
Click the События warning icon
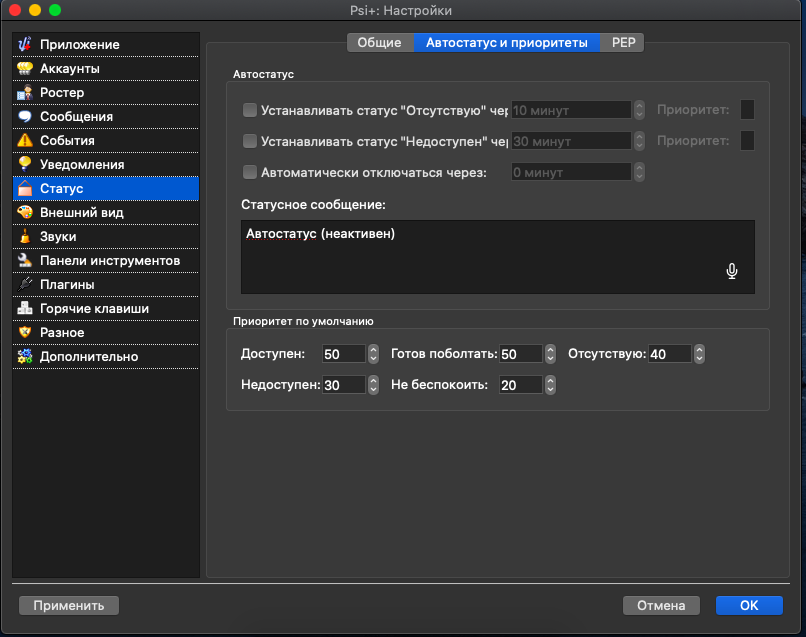point(25,141)
